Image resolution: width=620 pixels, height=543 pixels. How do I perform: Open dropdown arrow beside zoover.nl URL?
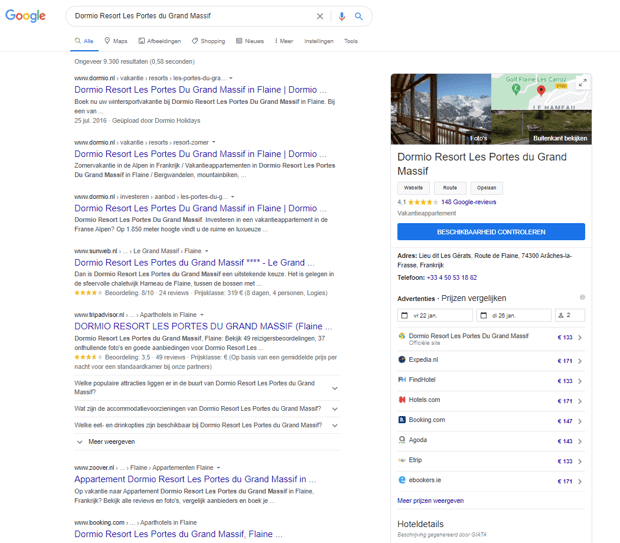click(x=219, y=468)
